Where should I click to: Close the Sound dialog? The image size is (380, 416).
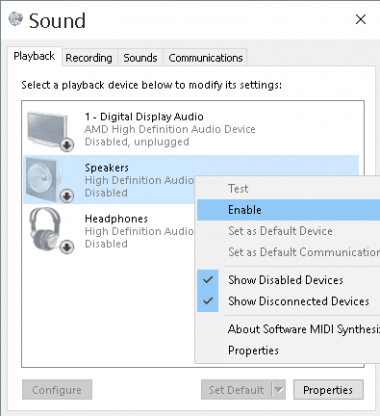[361, 19]
